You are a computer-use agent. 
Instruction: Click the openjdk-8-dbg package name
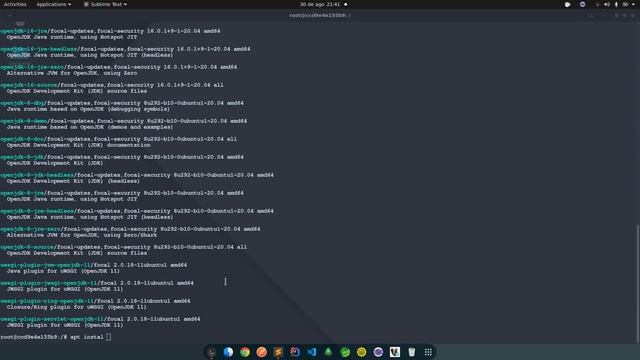[22, 103]
